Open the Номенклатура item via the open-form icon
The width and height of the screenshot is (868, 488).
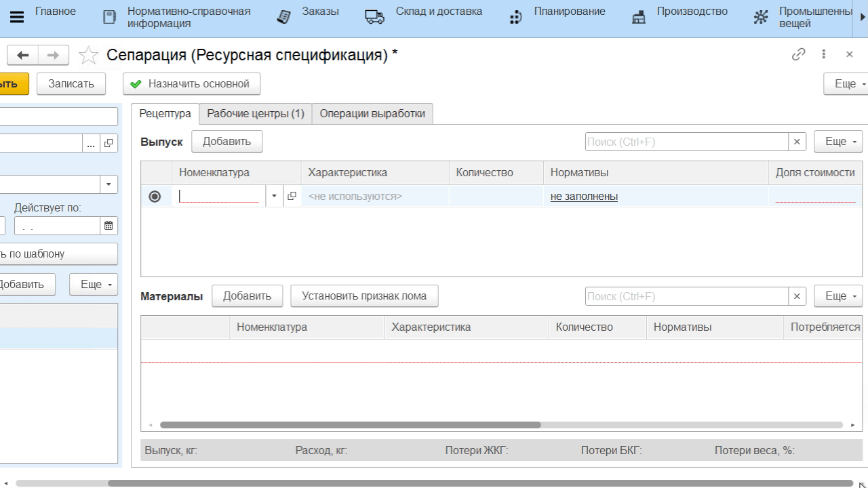pos(292,196)
